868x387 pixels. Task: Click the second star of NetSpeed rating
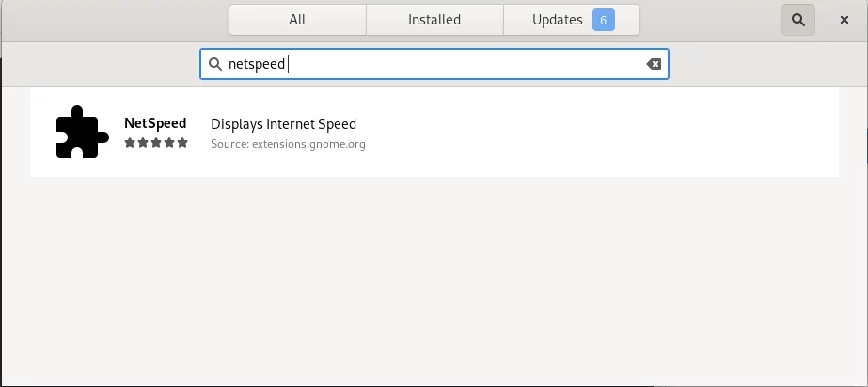point(143,143)
